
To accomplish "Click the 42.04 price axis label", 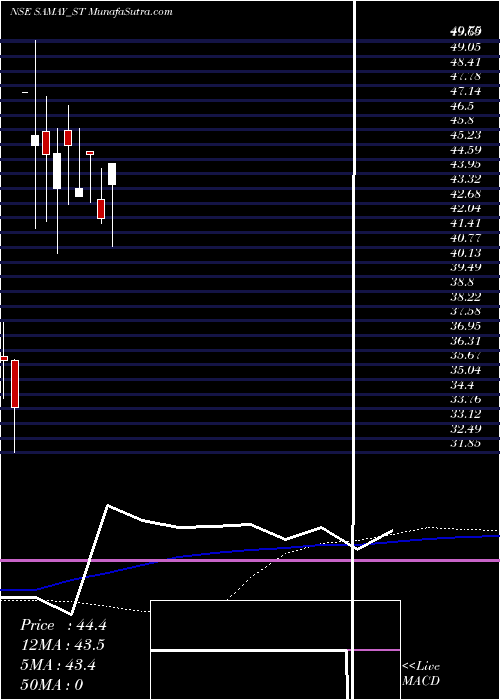I will [466, 208].
